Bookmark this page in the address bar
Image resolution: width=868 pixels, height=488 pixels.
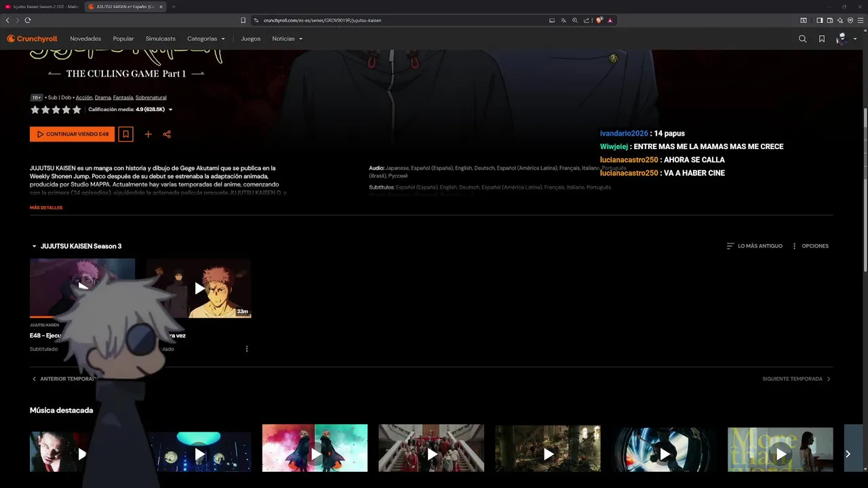point(243,20)
